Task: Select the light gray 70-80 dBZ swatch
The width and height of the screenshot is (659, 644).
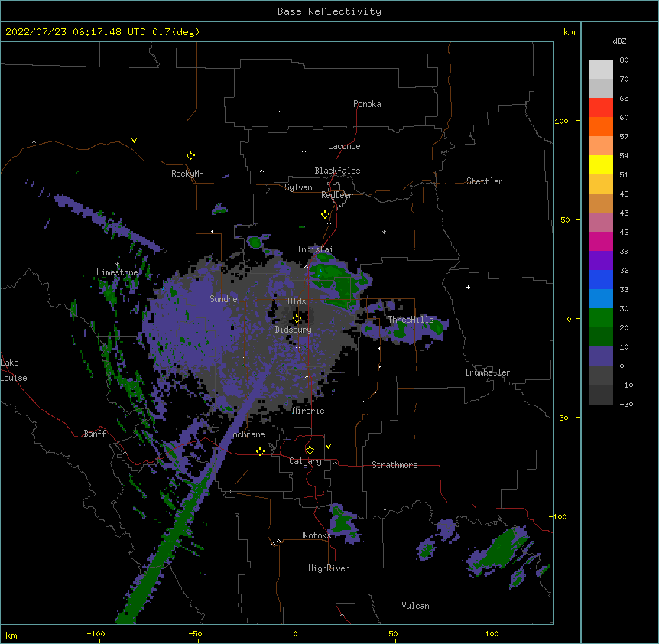Action: point(601,69)
